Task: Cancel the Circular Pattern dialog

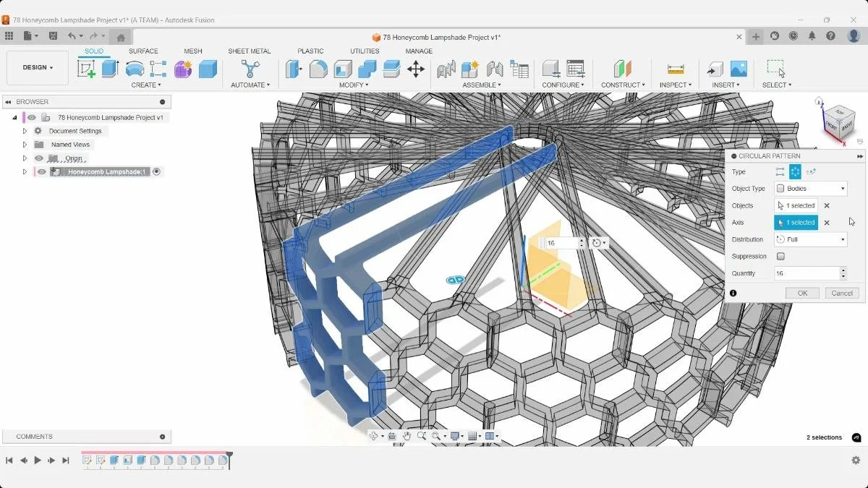Action: (x=842, y=293)
